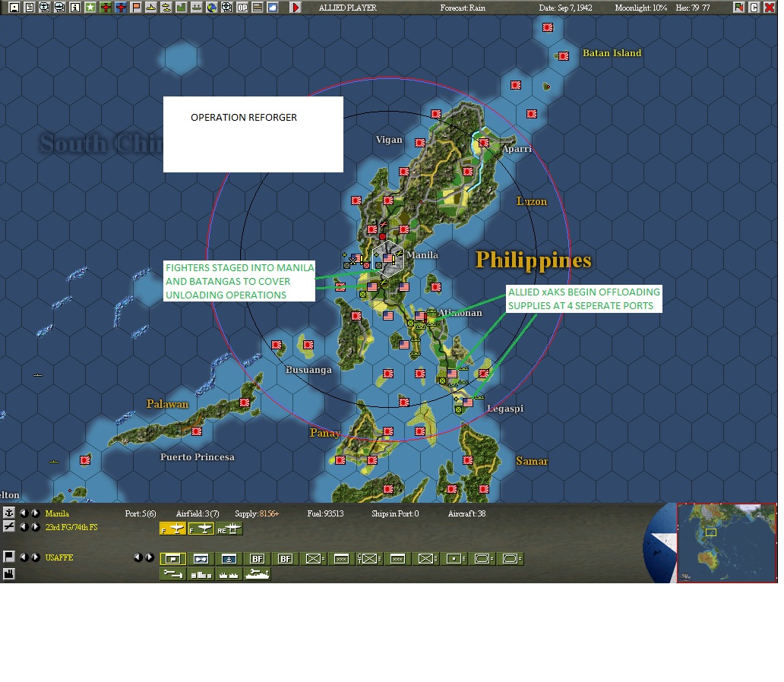The height and width of the screenshot is (682, 784).
Task: Open the weather cloud icon in toolbar
Action: [x=273, y=8]
